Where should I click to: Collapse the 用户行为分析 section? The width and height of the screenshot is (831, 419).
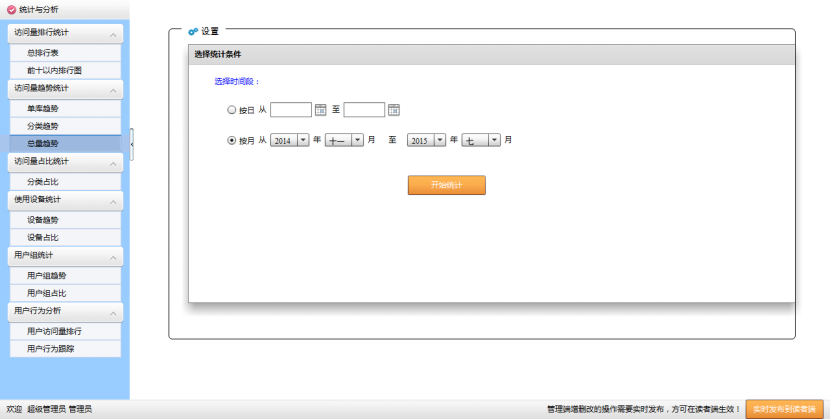pos(114,312)
